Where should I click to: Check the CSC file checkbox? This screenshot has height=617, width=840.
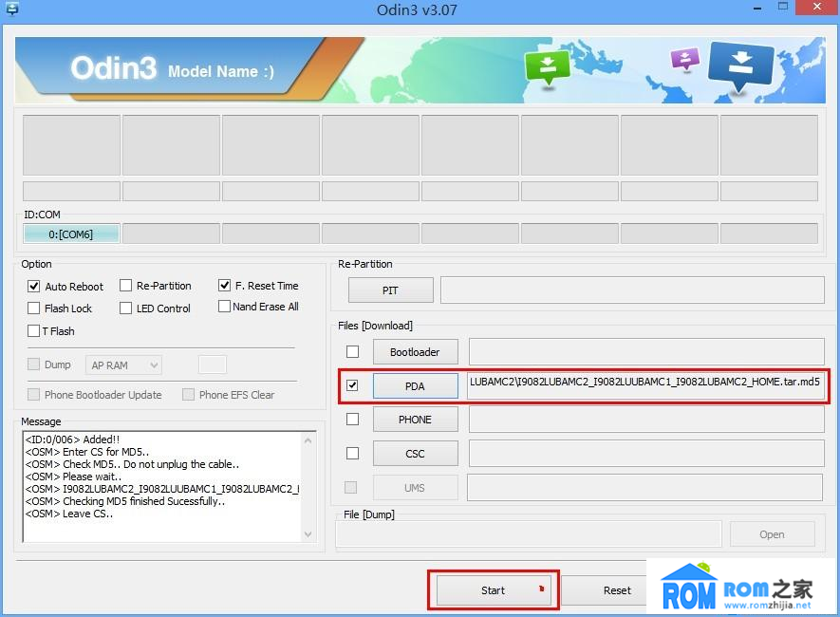352,454
